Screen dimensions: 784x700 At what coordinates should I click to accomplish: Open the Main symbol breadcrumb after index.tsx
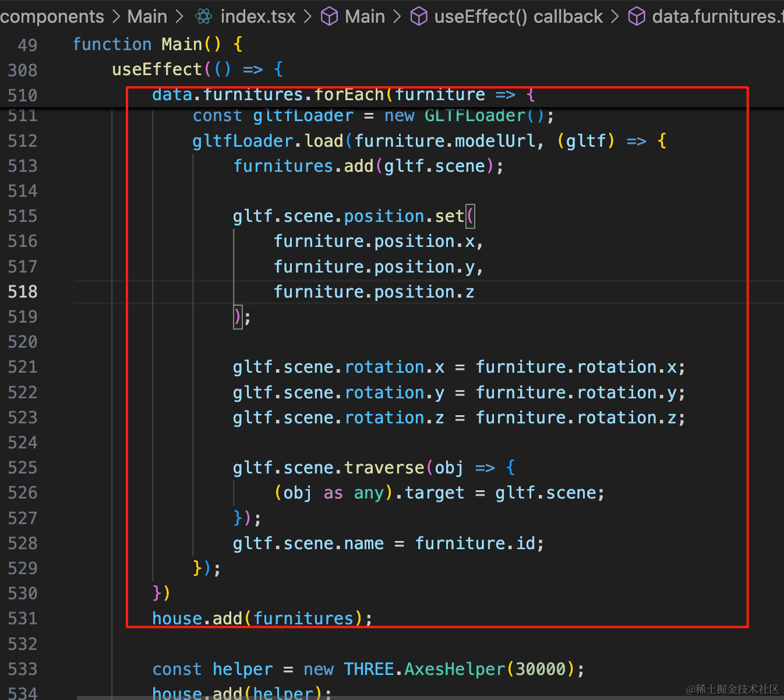point(365,16)
